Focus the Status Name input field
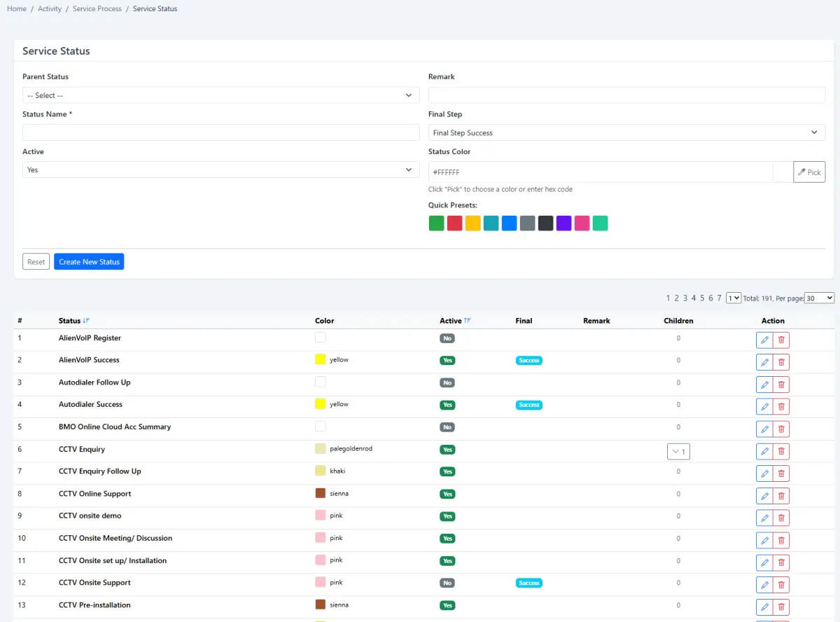Viewport: 840px width, 622px height. tap(221, 132)
